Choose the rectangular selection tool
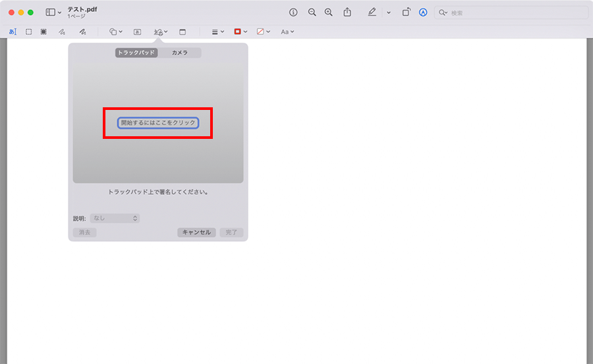593x364 pixels. [29, 32]
